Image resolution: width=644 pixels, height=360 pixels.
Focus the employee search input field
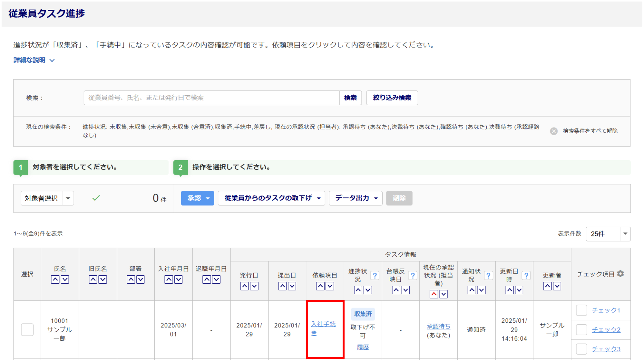[211, 98]
